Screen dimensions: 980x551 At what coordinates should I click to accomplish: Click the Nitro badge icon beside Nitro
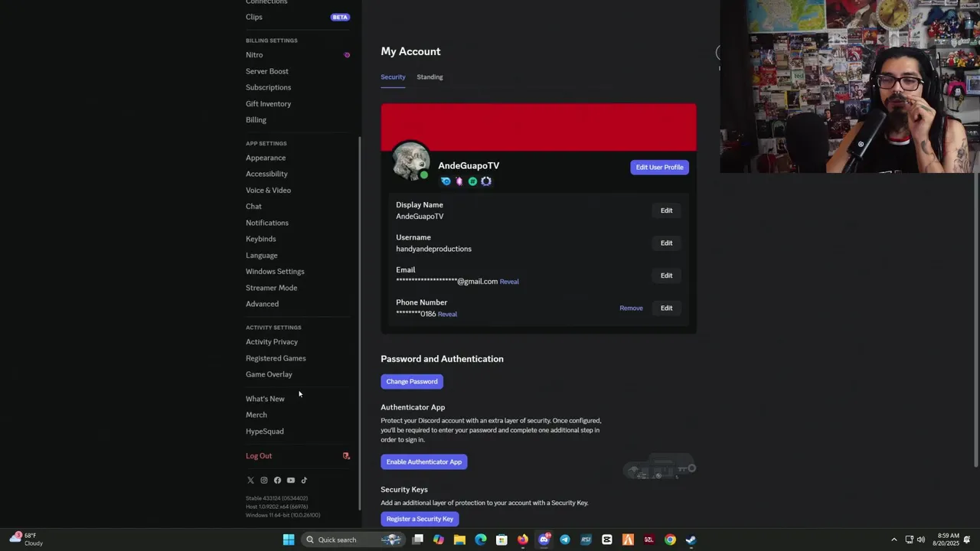coord(347,55)
